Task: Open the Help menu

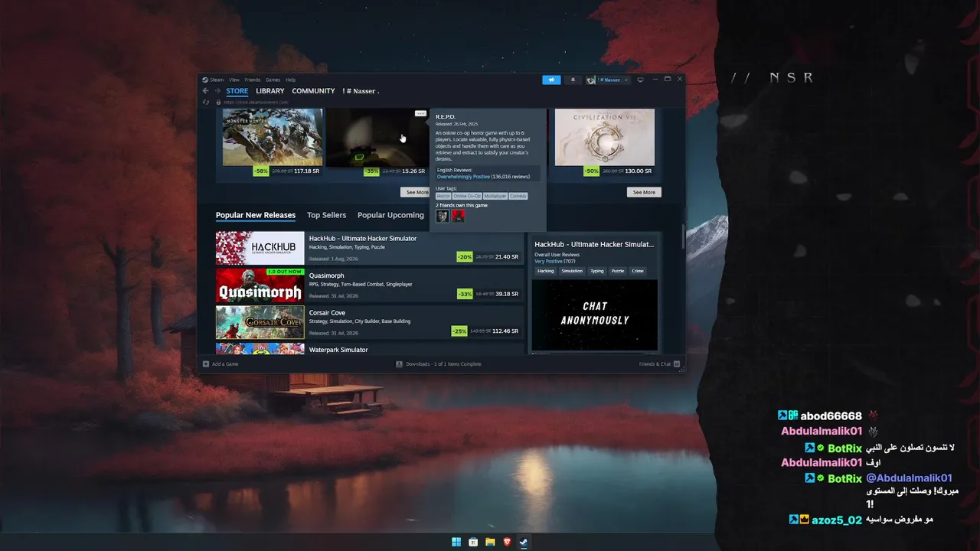Action: click(x=291, y=80)
